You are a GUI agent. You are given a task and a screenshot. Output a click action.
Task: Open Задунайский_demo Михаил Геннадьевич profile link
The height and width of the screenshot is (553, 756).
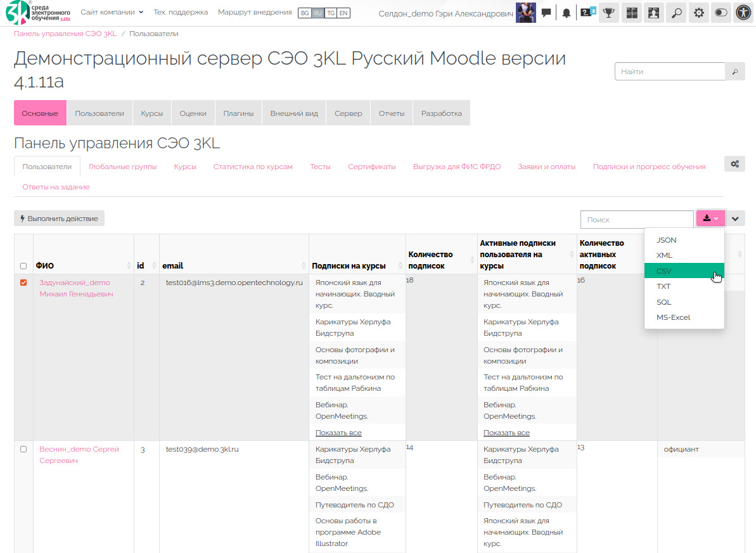pyautogui.click(x=76, y=288)
